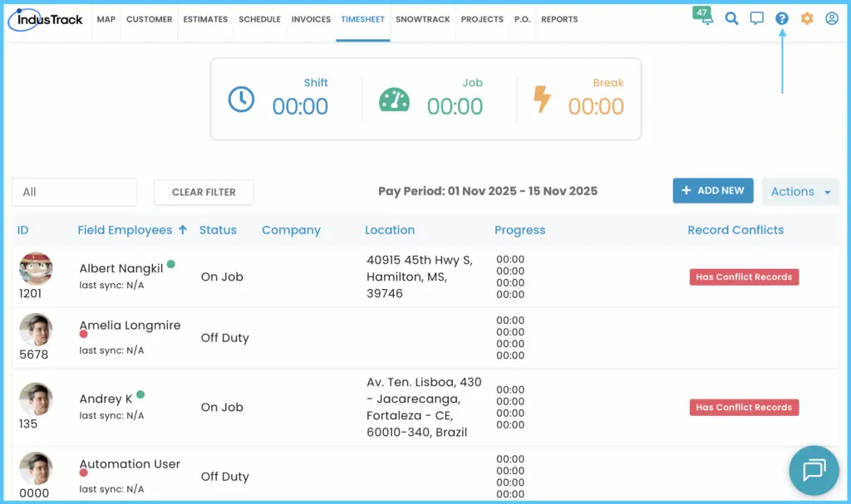This screenshot has height=504, width=851.
Task: Sort by Field Employees column arrow
Action: [x=183, y=230]
